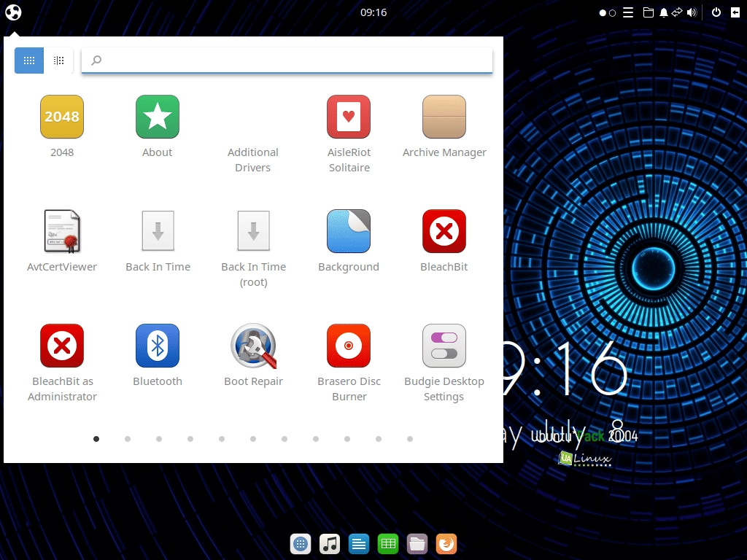Open notifications bell in panel
747x560 pixels.
[x=663, y=12]
